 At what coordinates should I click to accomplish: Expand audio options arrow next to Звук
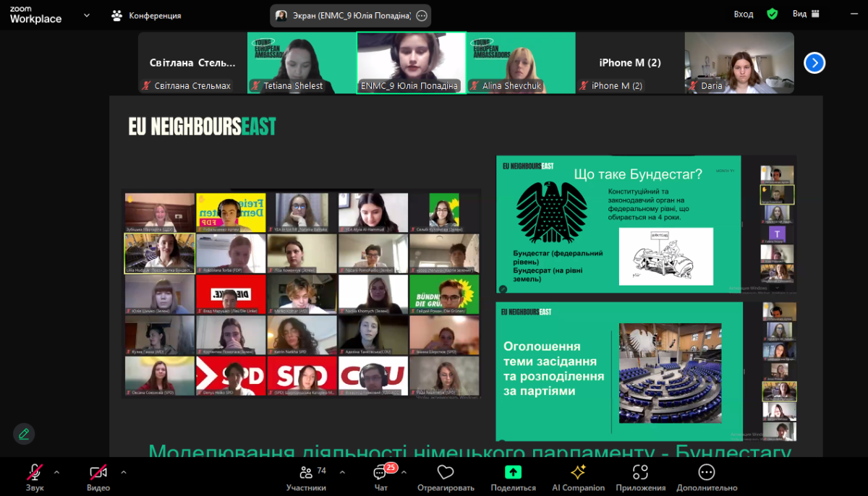point(56,472)
